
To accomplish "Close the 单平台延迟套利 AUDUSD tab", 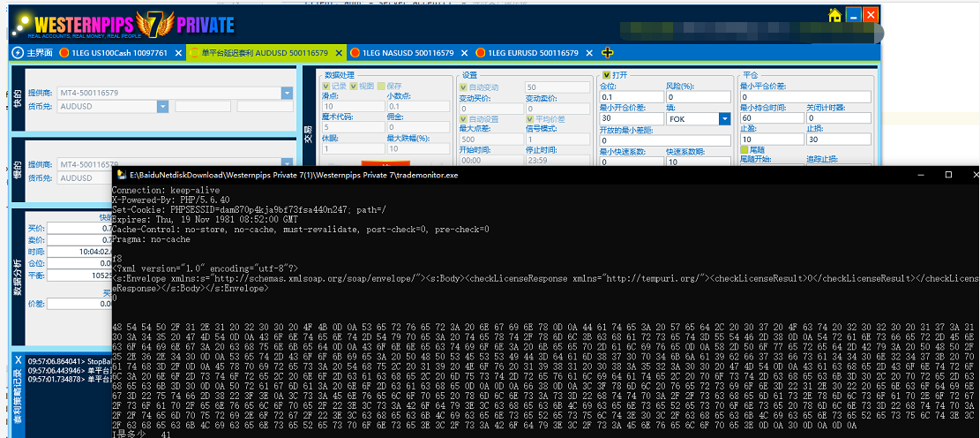I will coord(340,53).
